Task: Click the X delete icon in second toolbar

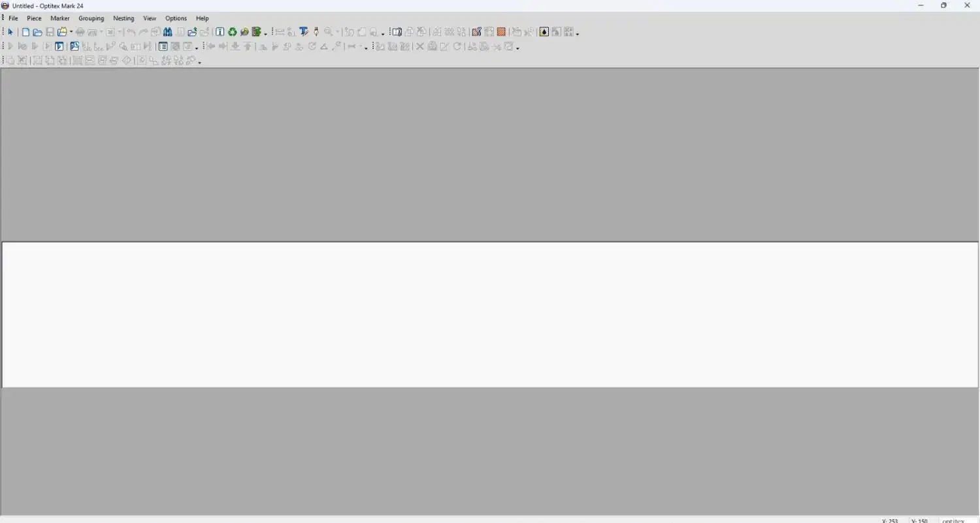Action: pos(420,46)
